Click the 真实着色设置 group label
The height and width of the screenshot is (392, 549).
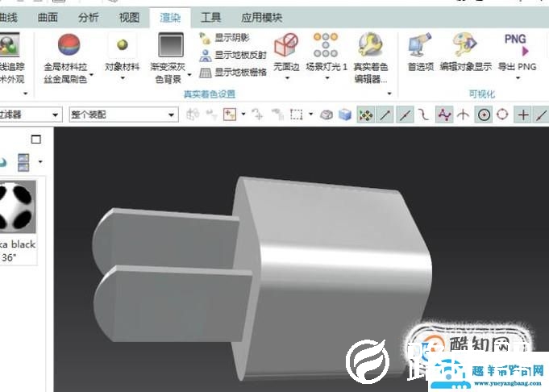pyautogui.click(x=210, y=94)
